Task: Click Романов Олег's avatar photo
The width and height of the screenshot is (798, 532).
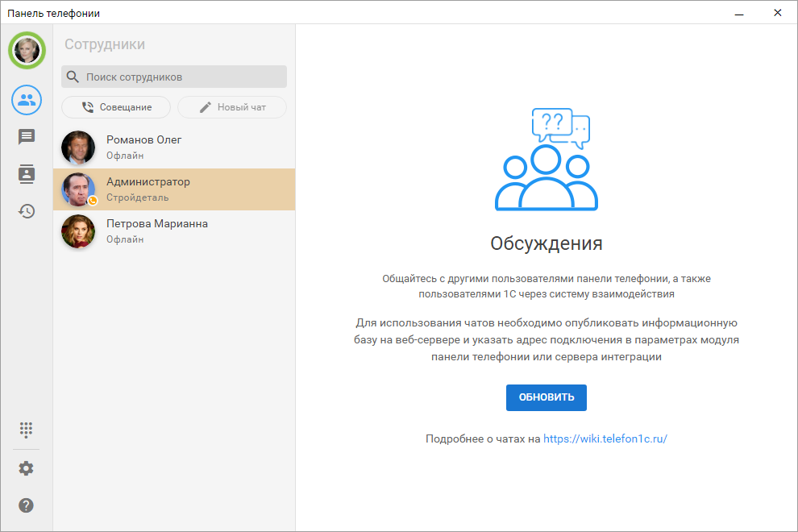Action: [x=78, y=148]
